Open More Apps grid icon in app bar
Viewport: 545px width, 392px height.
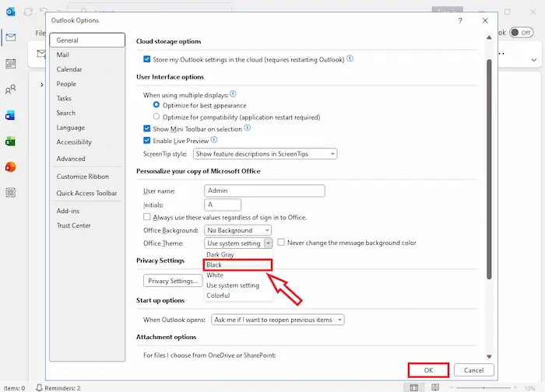tap(10, 193)
